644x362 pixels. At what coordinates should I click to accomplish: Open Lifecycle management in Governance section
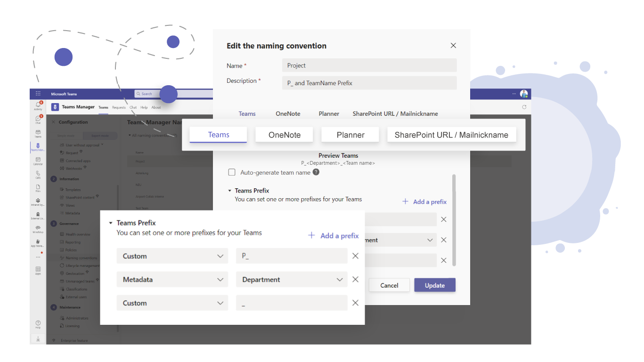[x=80, y=265]
